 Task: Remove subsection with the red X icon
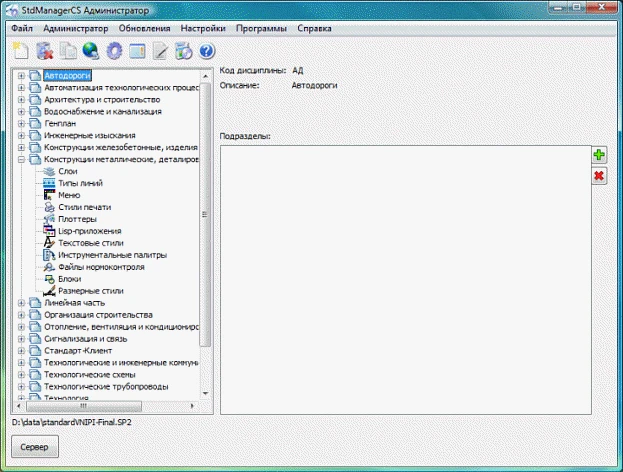(x=599, y=176)
